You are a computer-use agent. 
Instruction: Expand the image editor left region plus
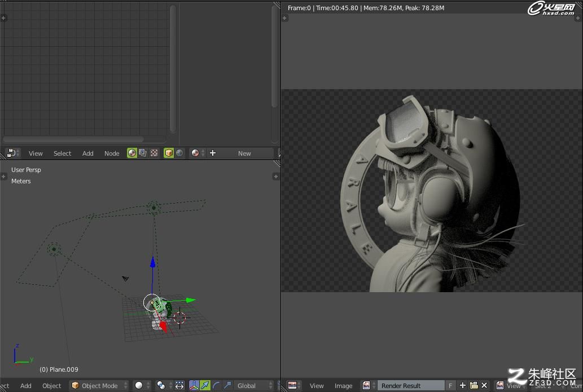click(x=285, y=18)
